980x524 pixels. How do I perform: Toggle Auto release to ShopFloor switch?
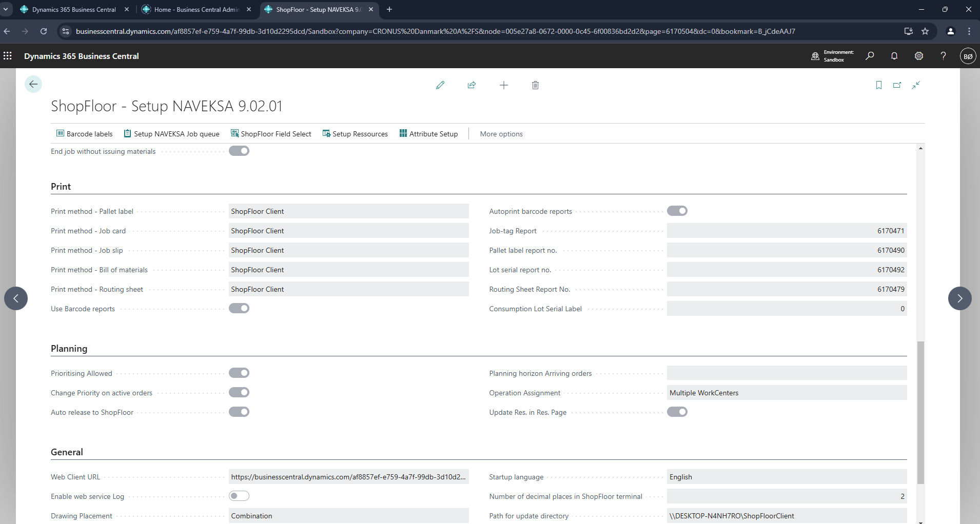click(239, 412)
